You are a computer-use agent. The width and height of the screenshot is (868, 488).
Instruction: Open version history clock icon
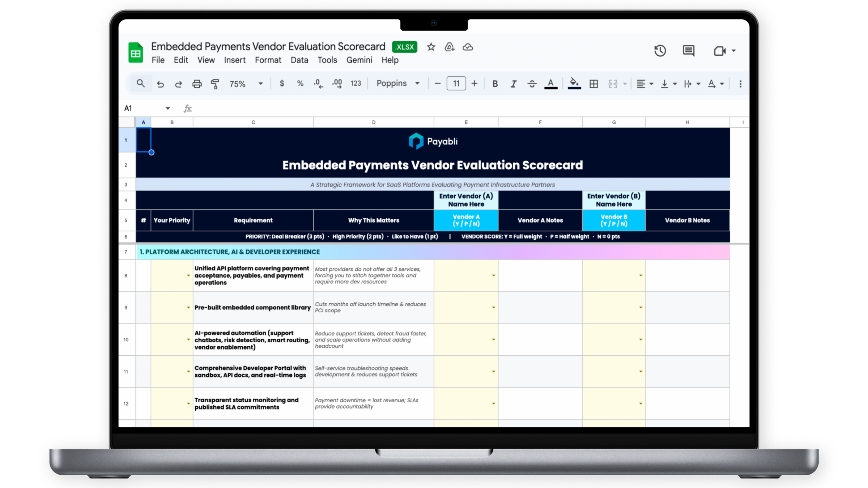(660, 51)
